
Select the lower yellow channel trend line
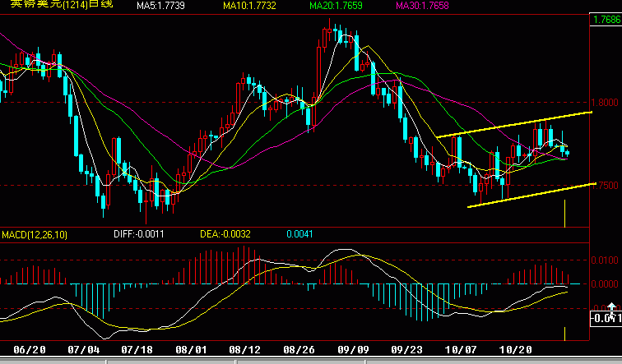click(x=531, y=195)
